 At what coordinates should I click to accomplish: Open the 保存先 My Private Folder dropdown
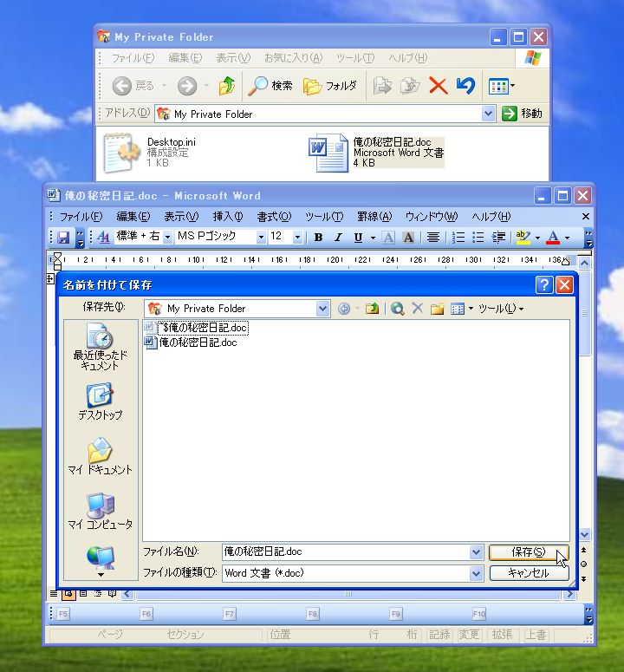click(322, 309)
